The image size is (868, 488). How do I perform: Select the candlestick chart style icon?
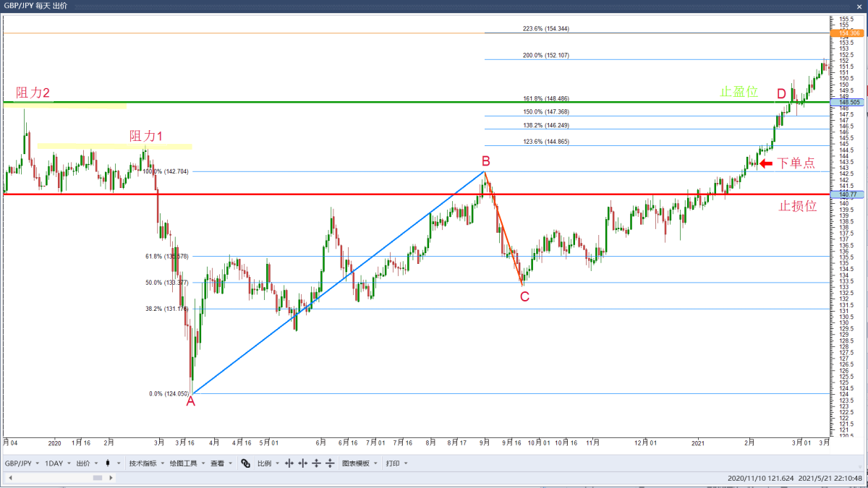coord(107,463)
